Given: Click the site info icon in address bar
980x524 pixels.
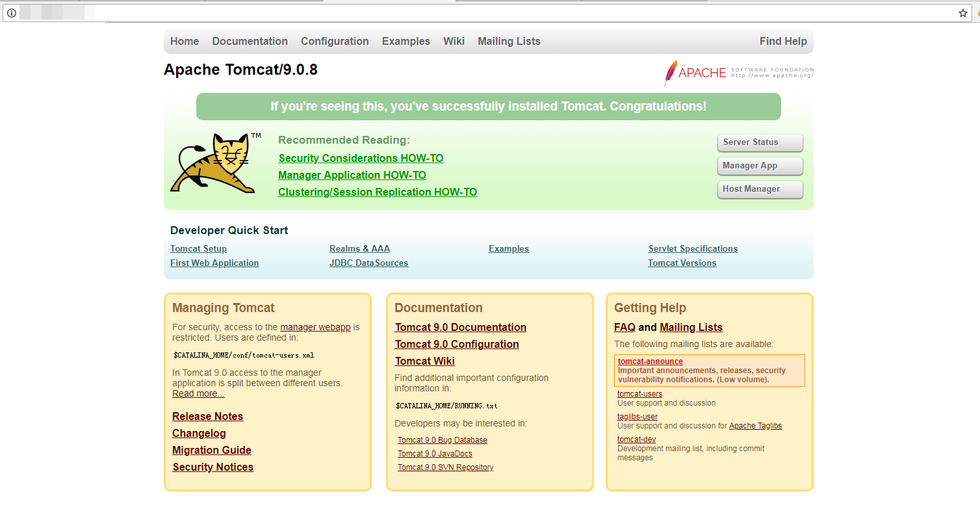Looking at the screenshot, I should click(x=11, y=13).
